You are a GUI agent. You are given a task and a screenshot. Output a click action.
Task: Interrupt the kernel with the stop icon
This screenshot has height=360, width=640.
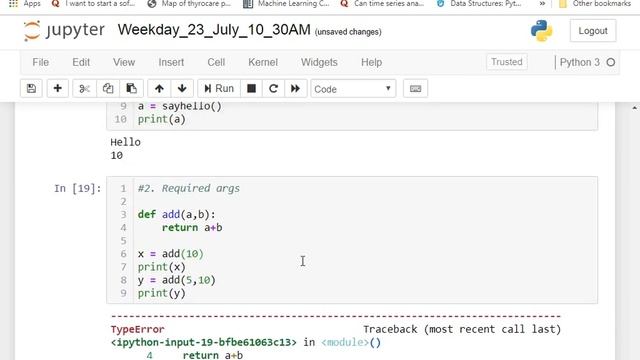pyautogui.click(x=251, y=89)
